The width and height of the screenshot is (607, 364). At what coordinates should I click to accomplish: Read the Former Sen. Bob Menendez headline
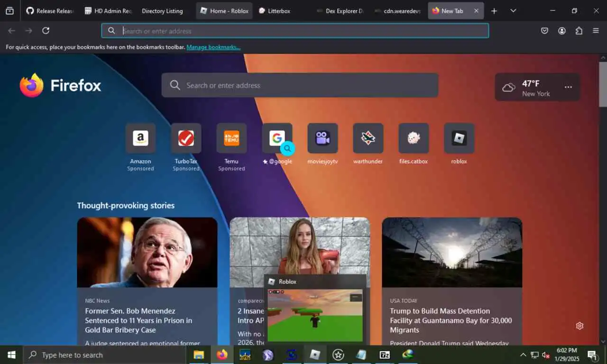(x=138, y=320)
